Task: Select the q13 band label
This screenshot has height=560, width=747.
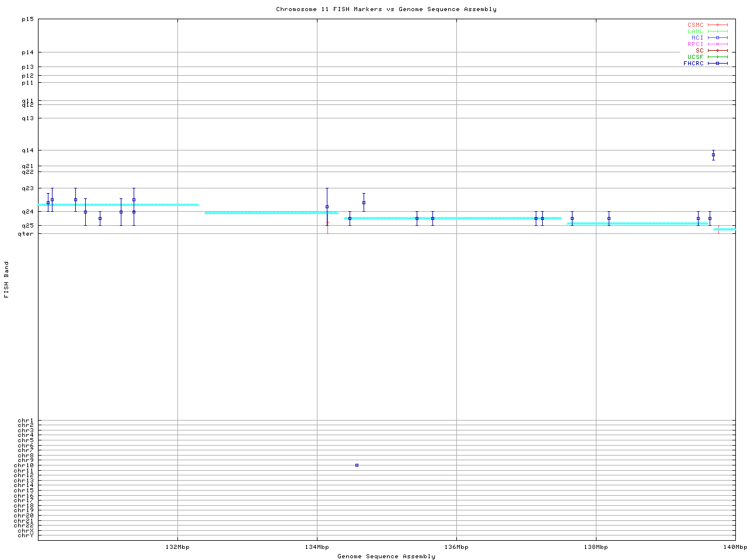Action: [x=27, y=118]
